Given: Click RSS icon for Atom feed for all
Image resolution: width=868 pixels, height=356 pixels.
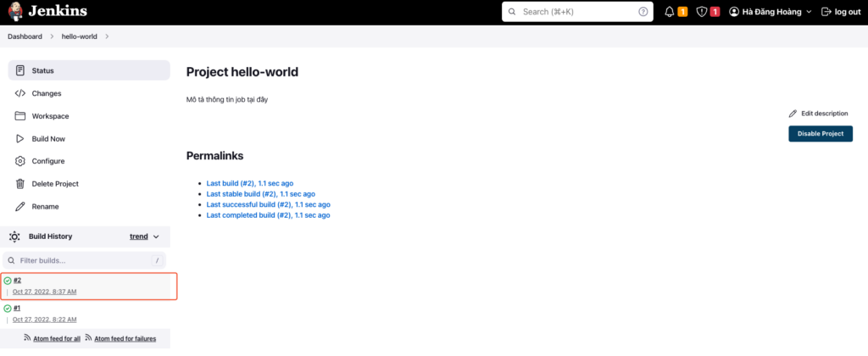Looking at the screenshot, I should pos(27,337).
